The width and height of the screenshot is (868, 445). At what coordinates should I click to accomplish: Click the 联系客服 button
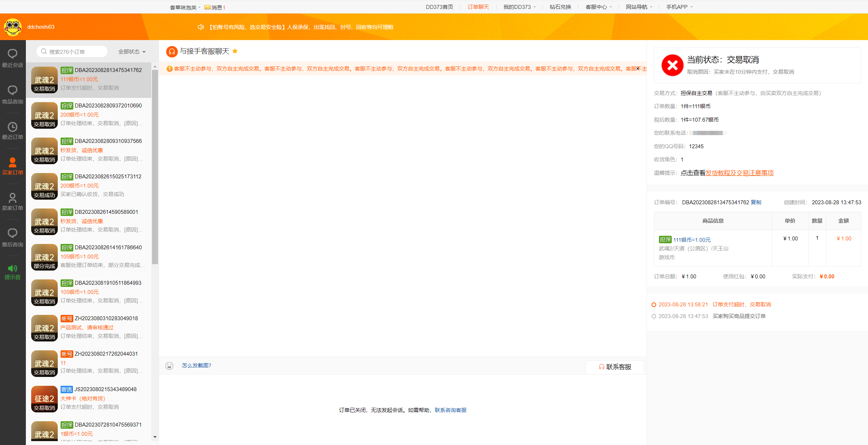coord(615,367)
